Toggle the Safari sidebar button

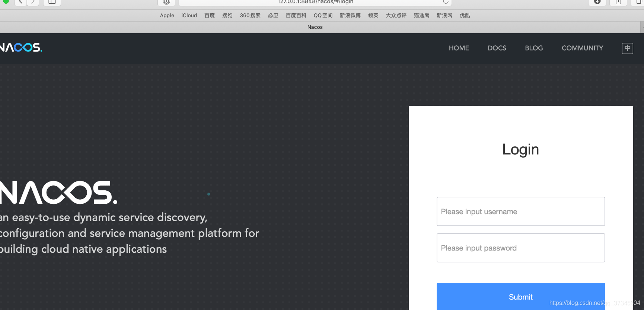[x=52, y=2]
